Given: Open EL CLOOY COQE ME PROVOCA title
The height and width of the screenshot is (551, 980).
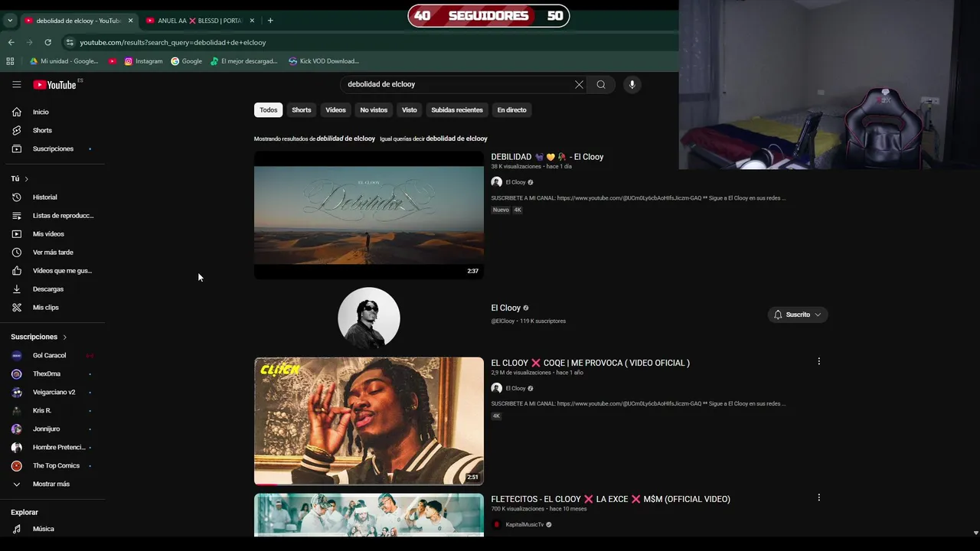Looking at the screenshot, I should tap(590, 363).
